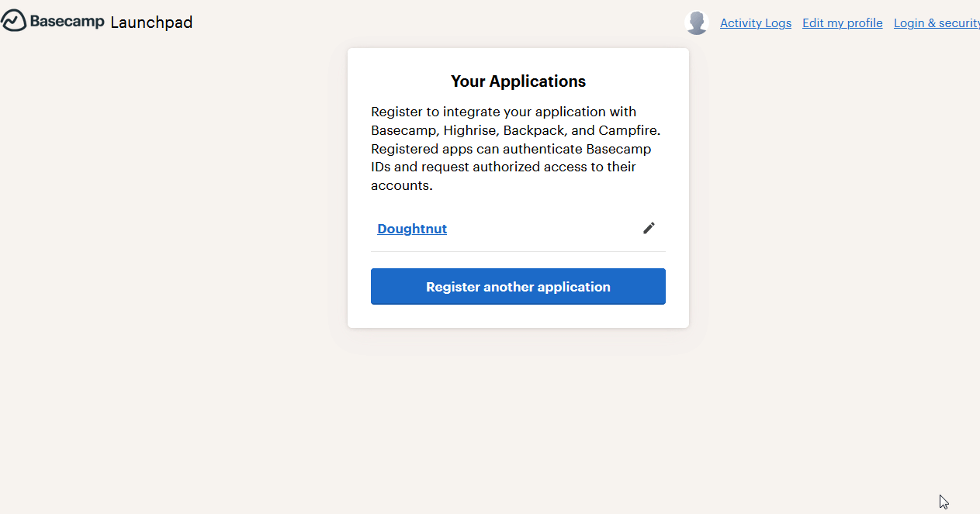
Task: Click the word Backpack in the description
Action: (x=535, y=130)
